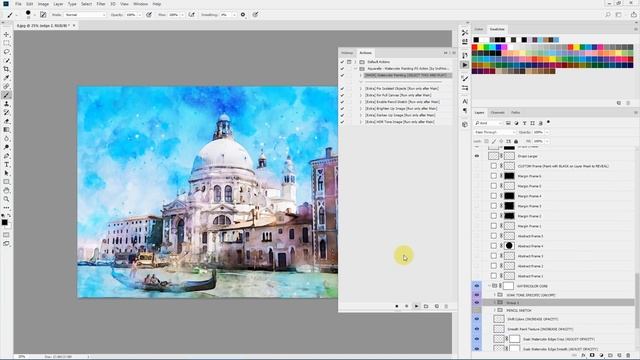Switch to the Color tab
This screenshot has height=360, width=640.
point(479,29)
